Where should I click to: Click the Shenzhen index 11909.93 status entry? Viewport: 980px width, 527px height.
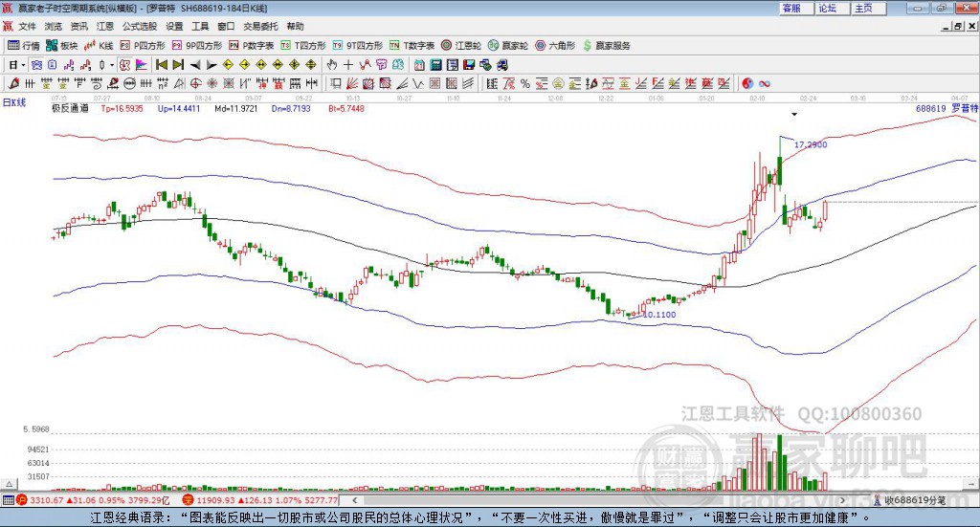(260, 500)
